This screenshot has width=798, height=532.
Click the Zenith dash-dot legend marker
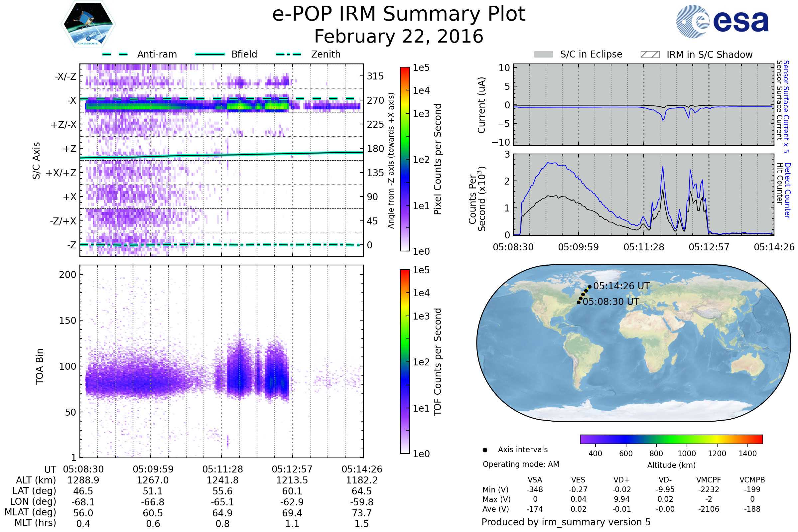[288, 54]
